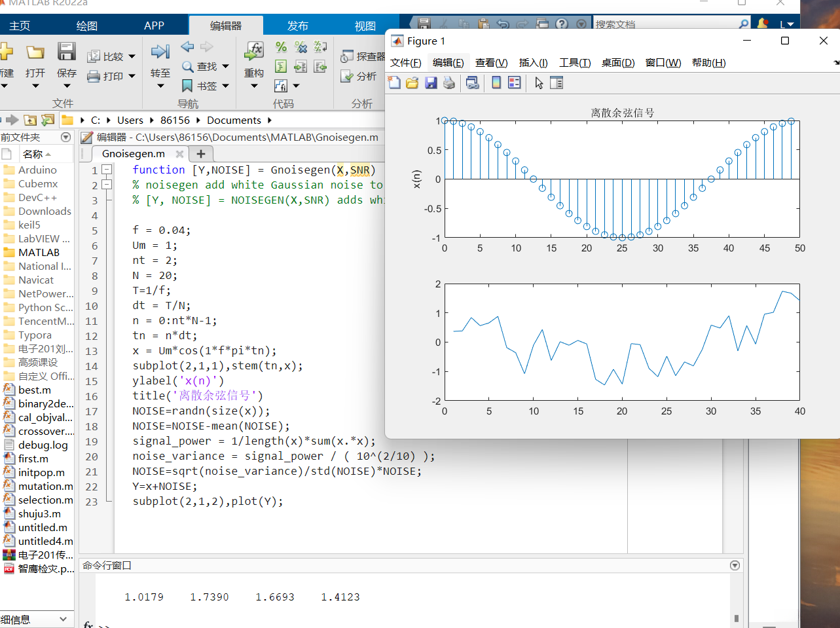Viewport: 840px width, 628px height.
Task: Click the print icon in Figure toolbar
Action: (x=448, y=83)
